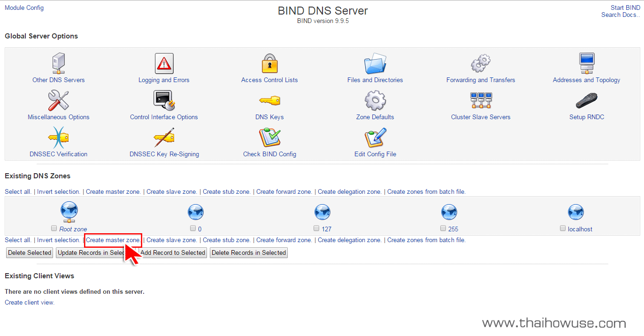Image resolution: width=644 pixels, height=336 pixels.
Task: Click the Miscellaneous Options tools icon
Action: tap(59, 100)
